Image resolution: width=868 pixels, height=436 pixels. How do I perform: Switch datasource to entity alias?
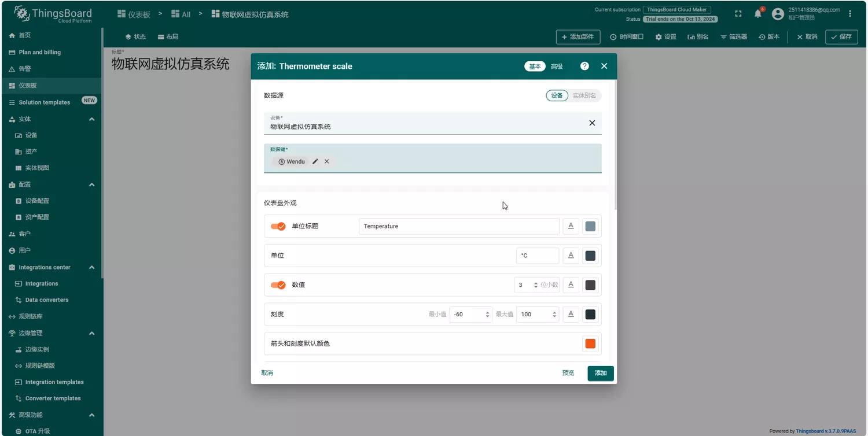pos(584,95)
